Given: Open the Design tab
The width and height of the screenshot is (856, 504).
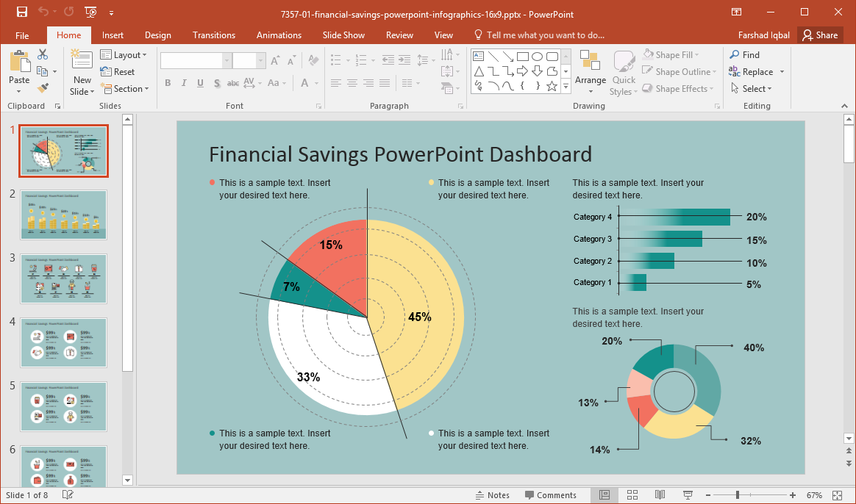Looking at the screenshot, I should click(x=157, y=35).
